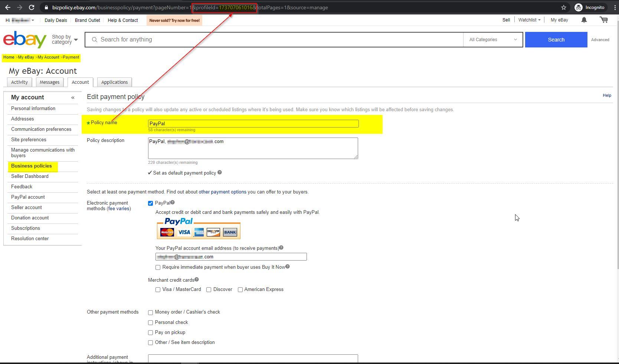Viewport: 619px width, 364px height.
Task: Check Pay on pickup option
Action: (150, 332)
